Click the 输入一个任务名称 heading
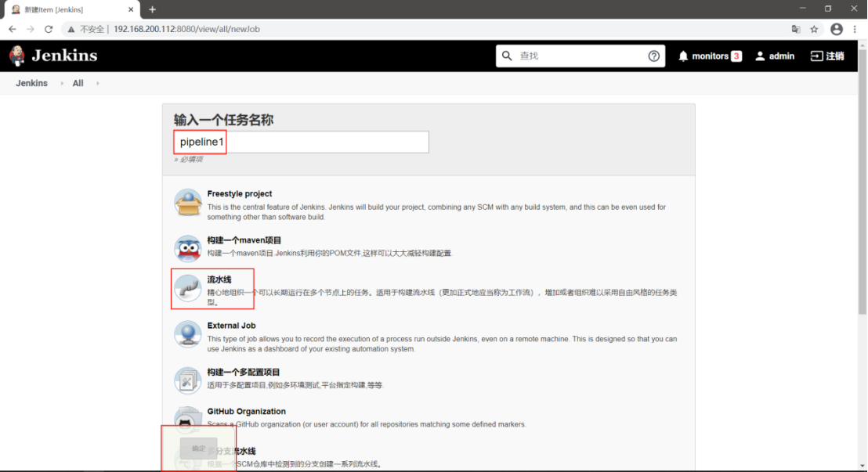 click(223, 120)
